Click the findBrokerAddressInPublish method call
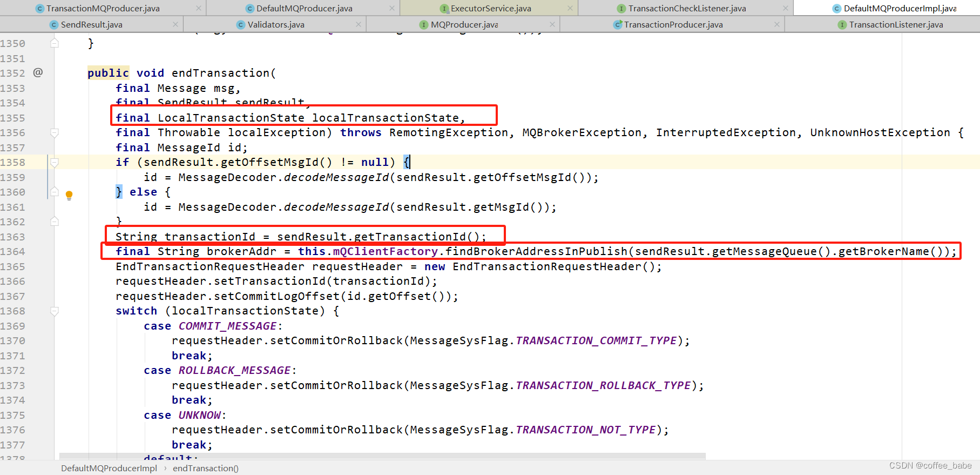The height and width of the screenshot is (475, 980). (536, 251)
